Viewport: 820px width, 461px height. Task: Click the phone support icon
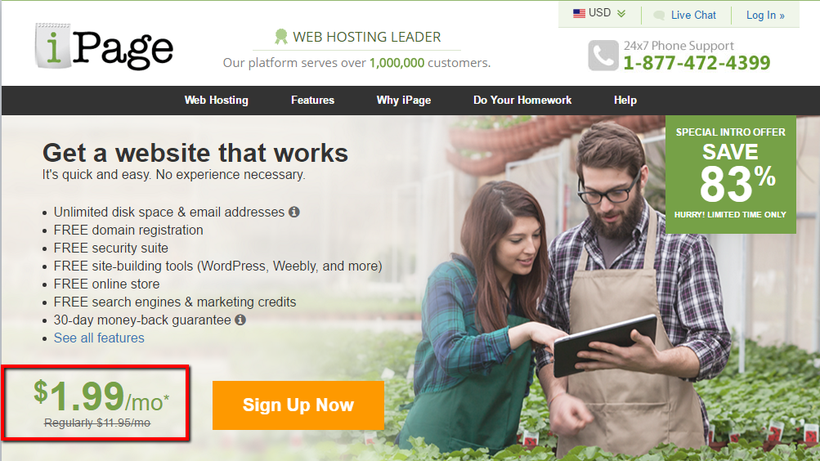(603, 55)
